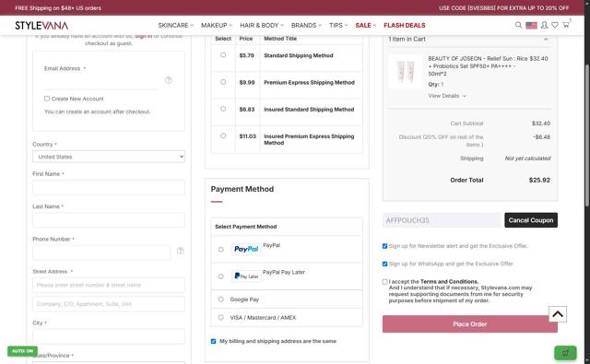Viewport: 590px width, 364px height.
Task: Focus the Company, Apartment, Suite field
Action: [109, 304]
